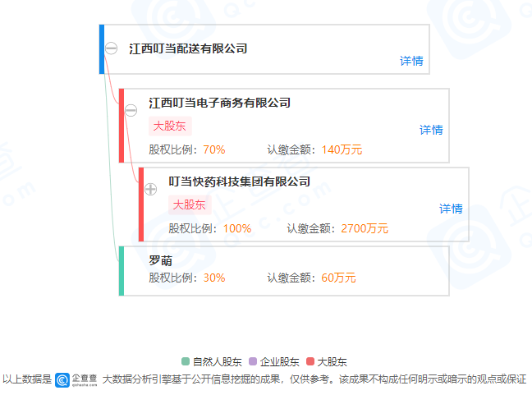
Task: Select shareholder 罗萌 name
Action: click(160, 260)
